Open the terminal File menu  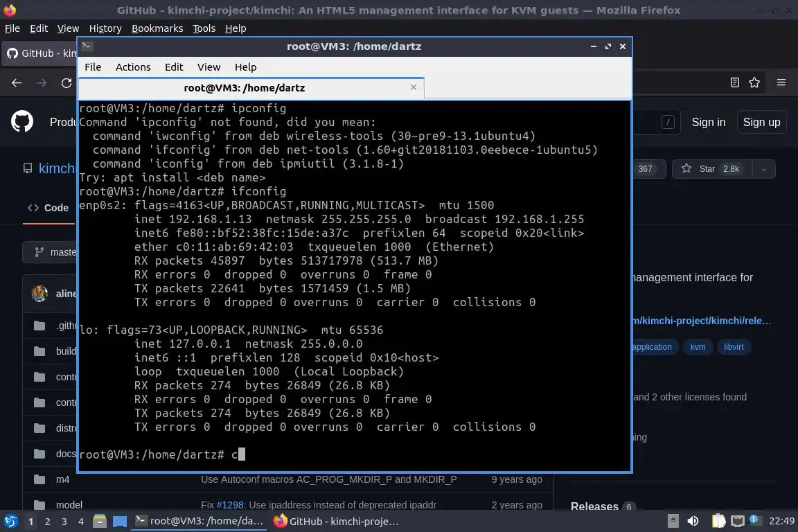click(x=93, y=67)
